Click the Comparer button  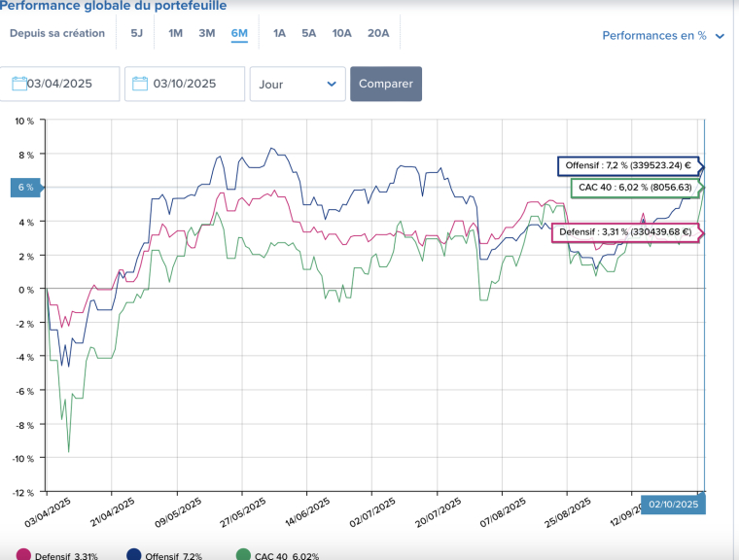(386, 84)
